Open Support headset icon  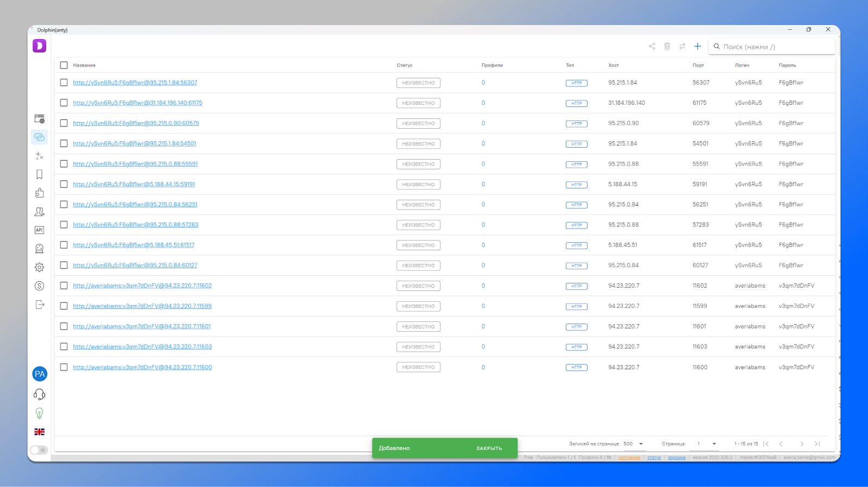40,394
